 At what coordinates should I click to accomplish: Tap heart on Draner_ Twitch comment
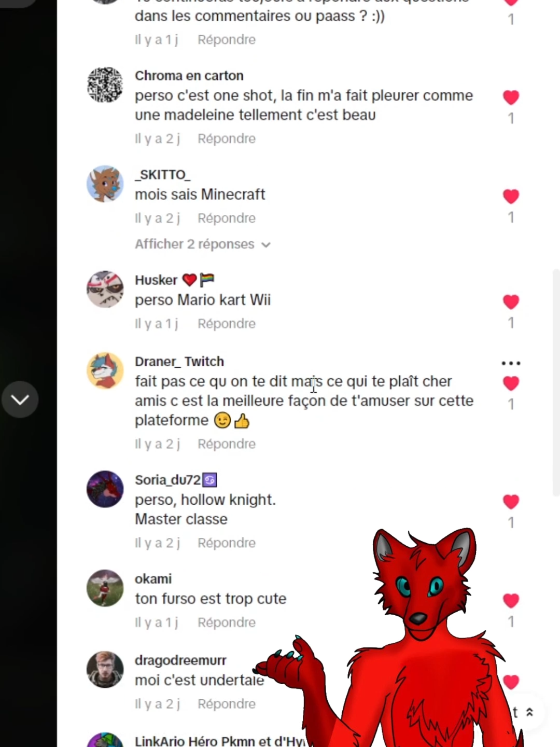point(511,383)
